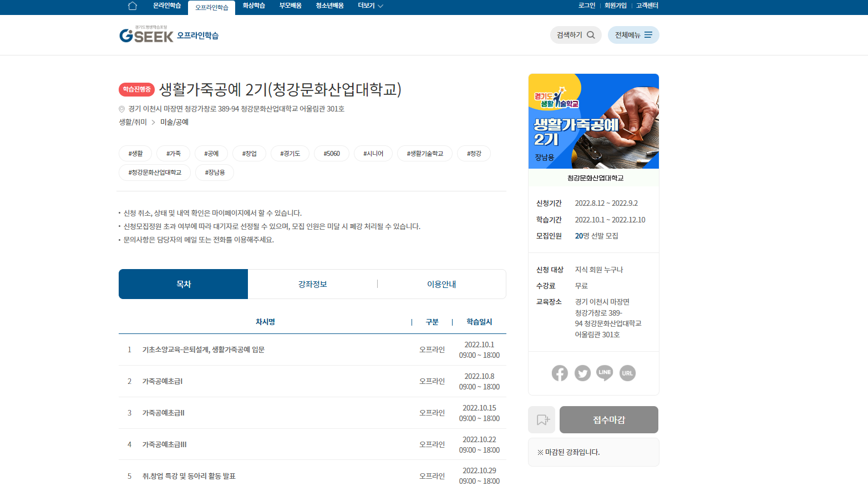Select the #창업 tag

click(x=250, y=154)
